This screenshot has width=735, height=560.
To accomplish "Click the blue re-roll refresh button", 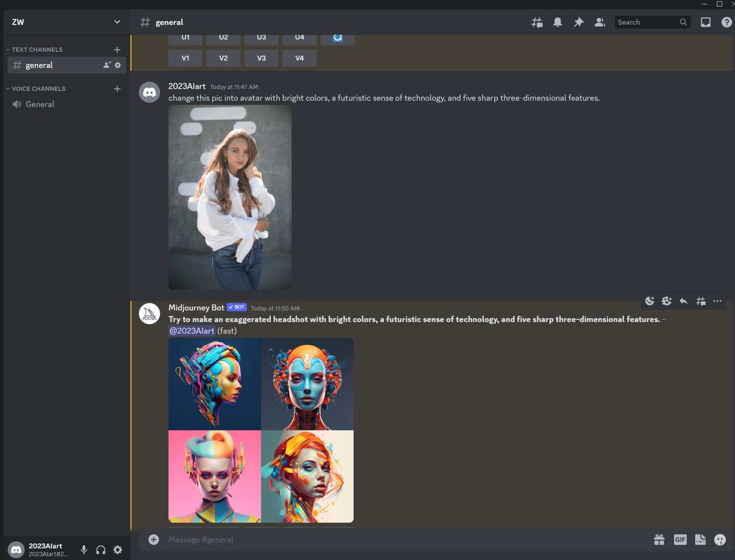I will tap(338, 38).
